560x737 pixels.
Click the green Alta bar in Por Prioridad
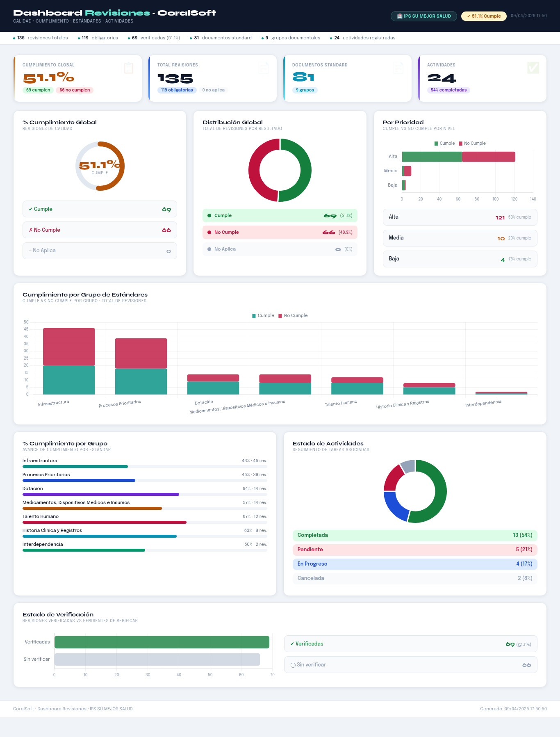432,157
